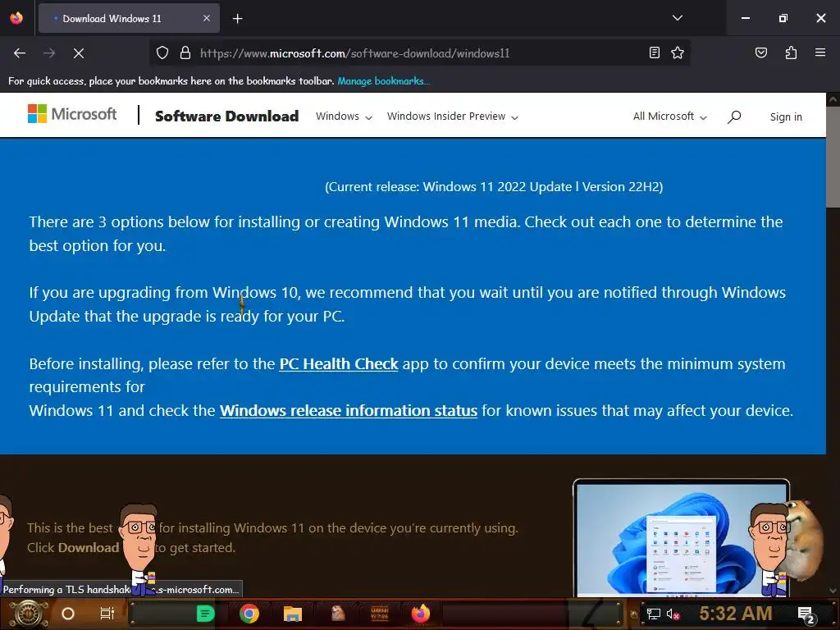Open the site search magnifier icon
This screenshot has height=630, width=840.
734,116
